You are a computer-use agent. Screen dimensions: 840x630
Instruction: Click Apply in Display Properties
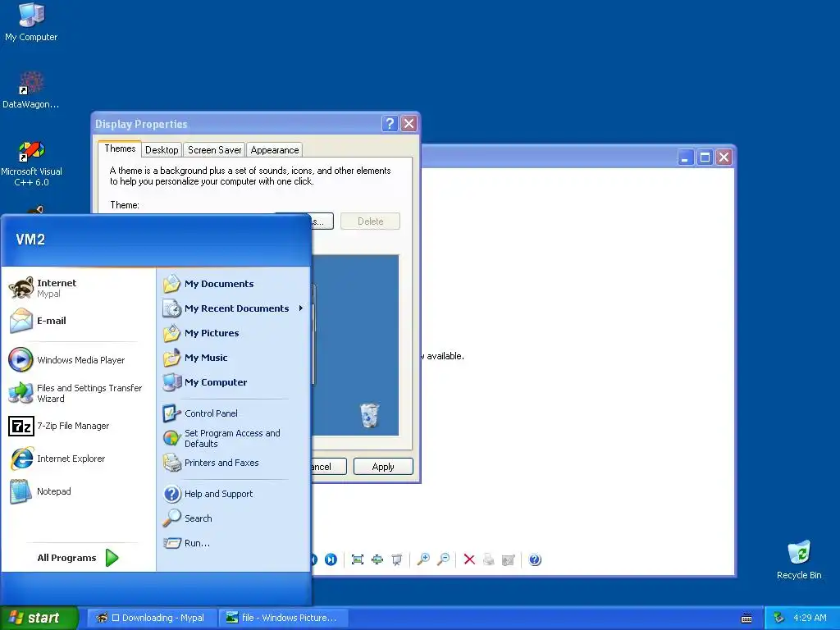383,467
